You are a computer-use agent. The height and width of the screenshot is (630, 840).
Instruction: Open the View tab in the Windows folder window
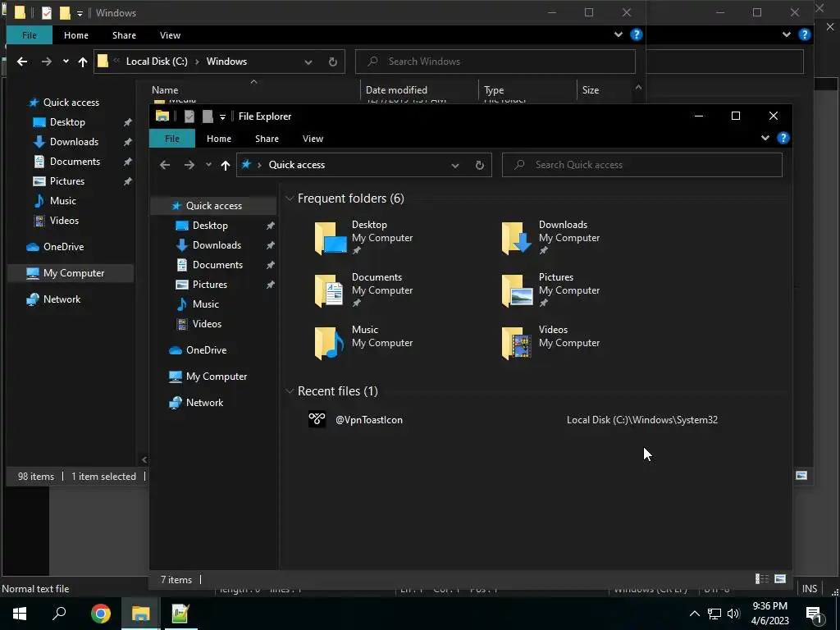(170, 34)
